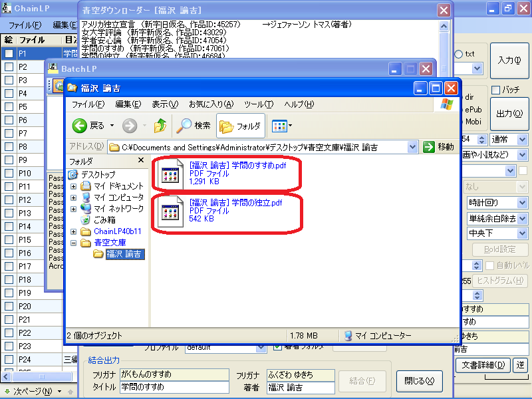Image resolution: width=532 pixels, height=399 pixels.
Task: Click the ChainLP title bar app icon
Action: 6,8
